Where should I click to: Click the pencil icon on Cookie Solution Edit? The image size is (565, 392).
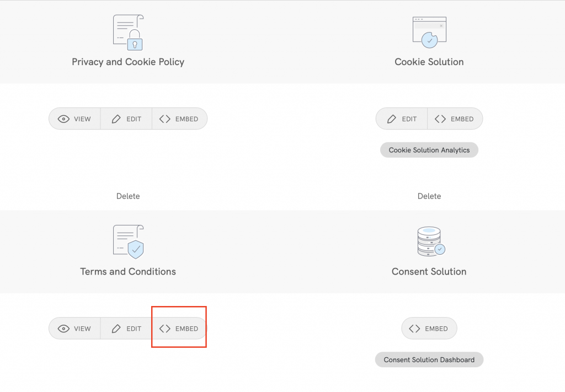click(393, 119)
